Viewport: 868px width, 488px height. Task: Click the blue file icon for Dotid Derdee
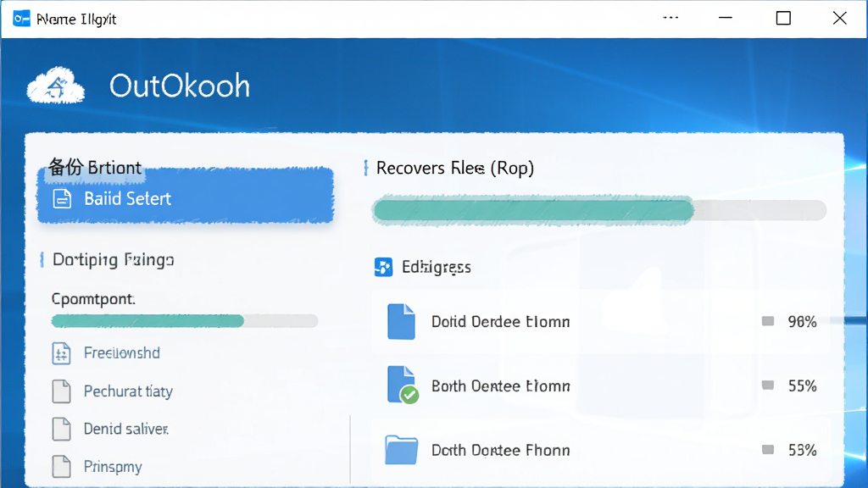coord(401,321)
